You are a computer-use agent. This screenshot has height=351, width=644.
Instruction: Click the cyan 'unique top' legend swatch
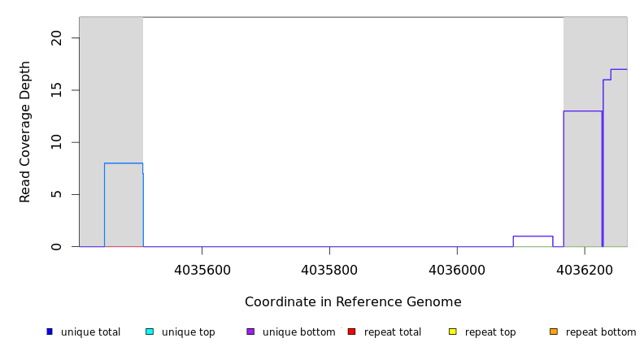tap(150, 331)
